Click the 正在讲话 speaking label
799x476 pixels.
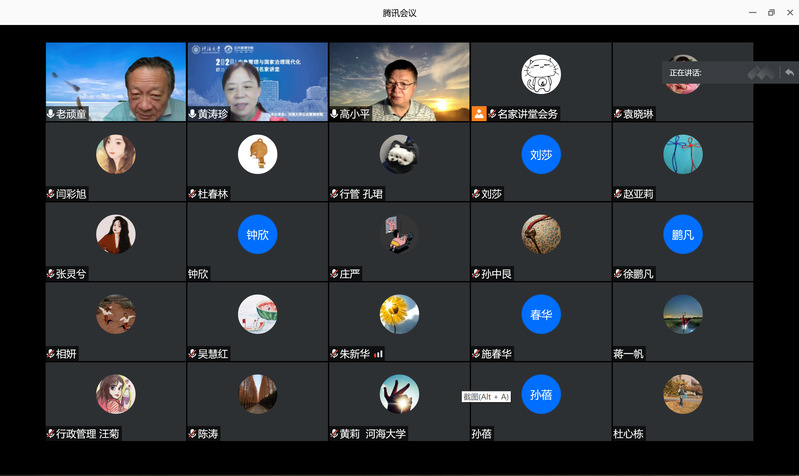(686, 73)
